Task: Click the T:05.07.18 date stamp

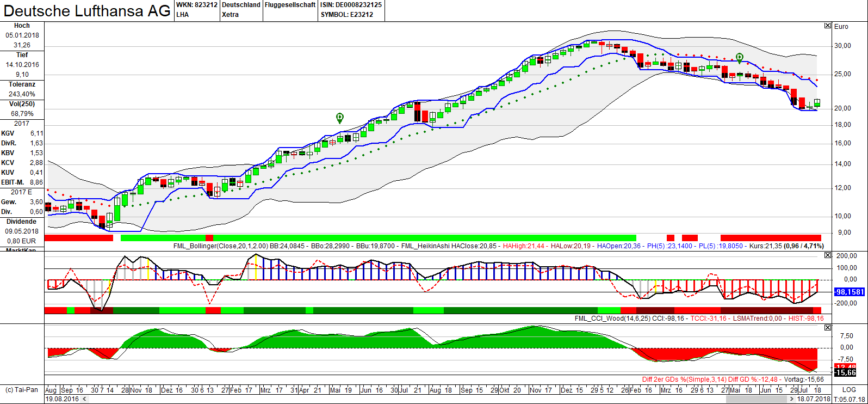Action: tap(849, 399)
